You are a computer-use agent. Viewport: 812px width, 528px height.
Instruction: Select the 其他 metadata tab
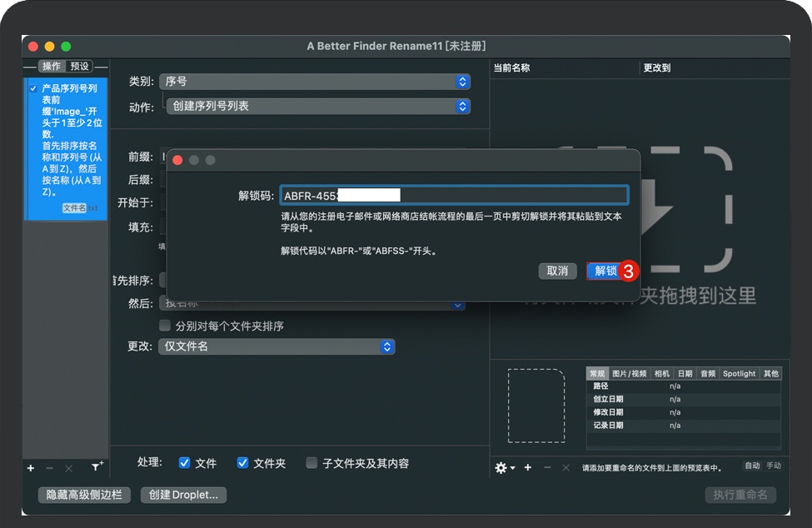[770, 373]
